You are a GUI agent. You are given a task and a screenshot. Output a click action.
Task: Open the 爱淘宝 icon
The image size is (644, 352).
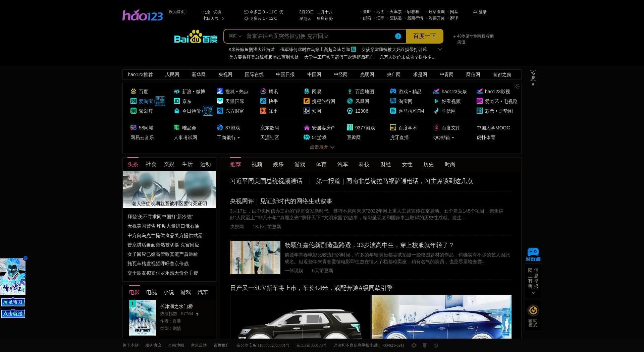coord(133,101)
